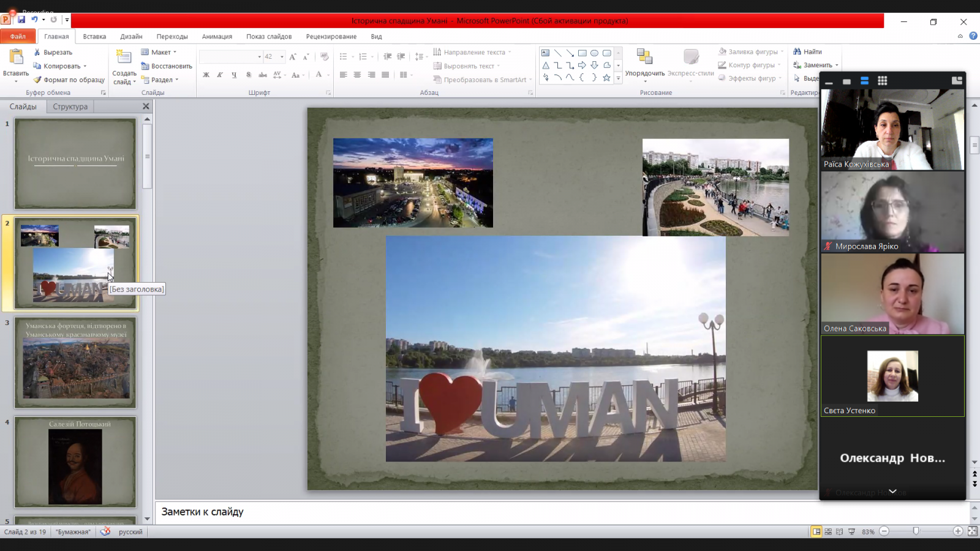
Task: Open the Font dialog launcher (Шрифт)
Action: pyautogui.click(x=328, y=93)
